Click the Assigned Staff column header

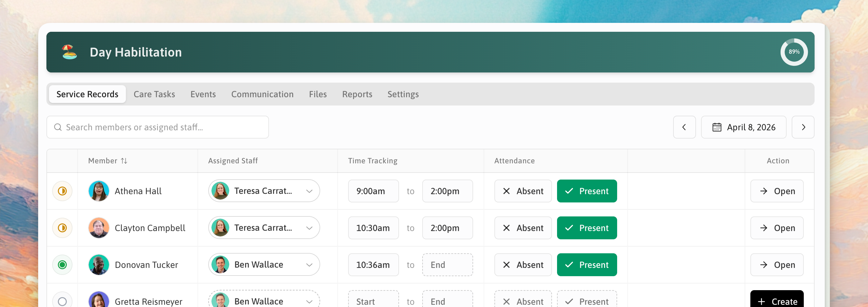(x=233, y=161)
